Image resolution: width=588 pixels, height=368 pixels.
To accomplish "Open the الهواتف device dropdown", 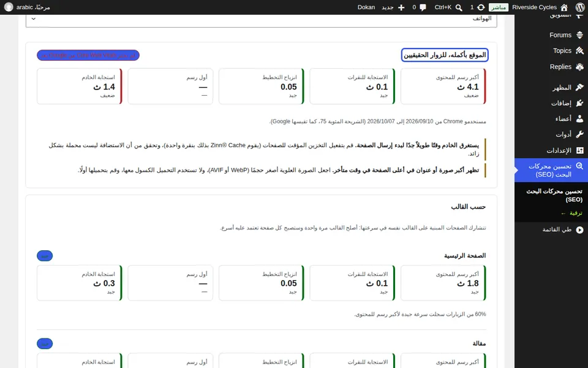I will coord(262,19).
